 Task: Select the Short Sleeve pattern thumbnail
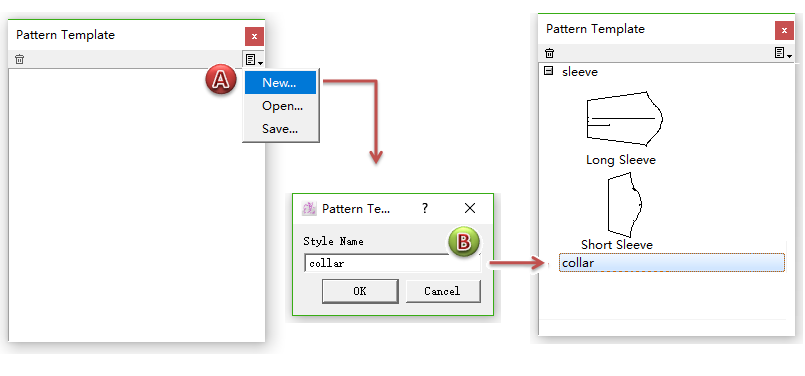pos(625,204)
